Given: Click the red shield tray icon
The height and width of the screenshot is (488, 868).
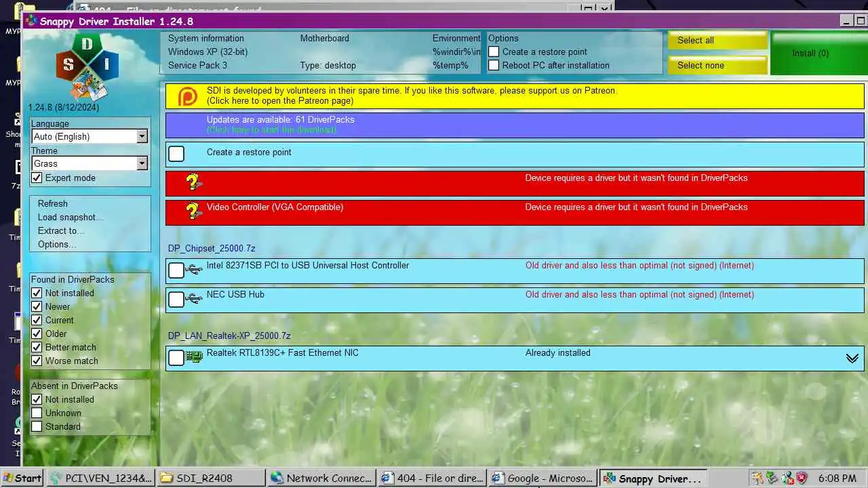Looking at the screenshot, I should point(802,478).
